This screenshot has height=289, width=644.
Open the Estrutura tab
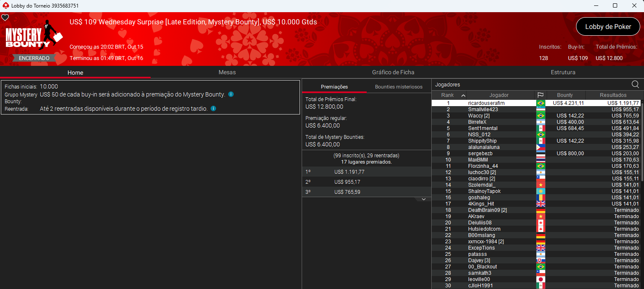(x=563, y=72)
